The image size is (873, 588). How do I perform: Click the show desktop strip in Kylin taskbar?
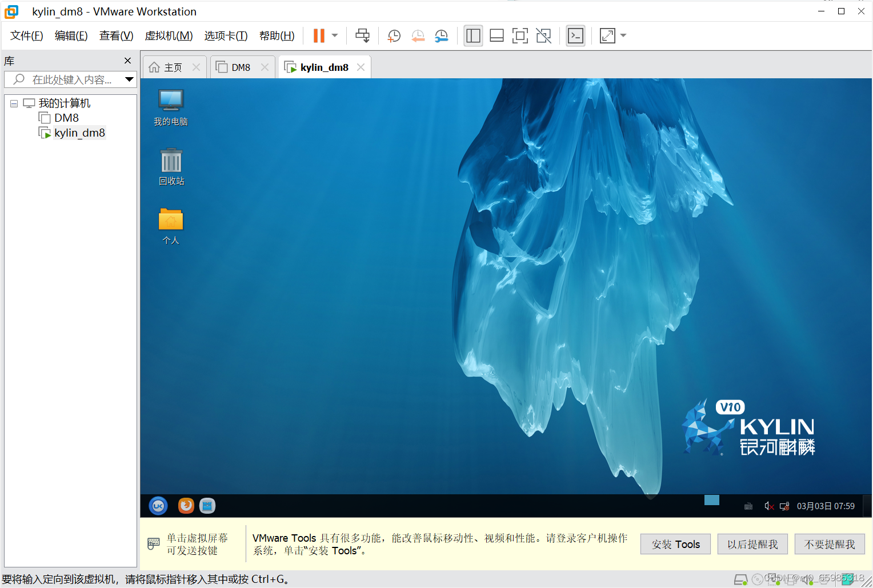pos(867,506)
